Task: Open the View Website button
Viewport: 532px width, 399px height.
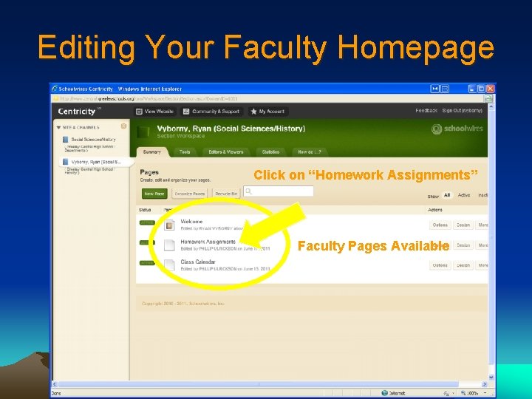Action: pos(154,112)
